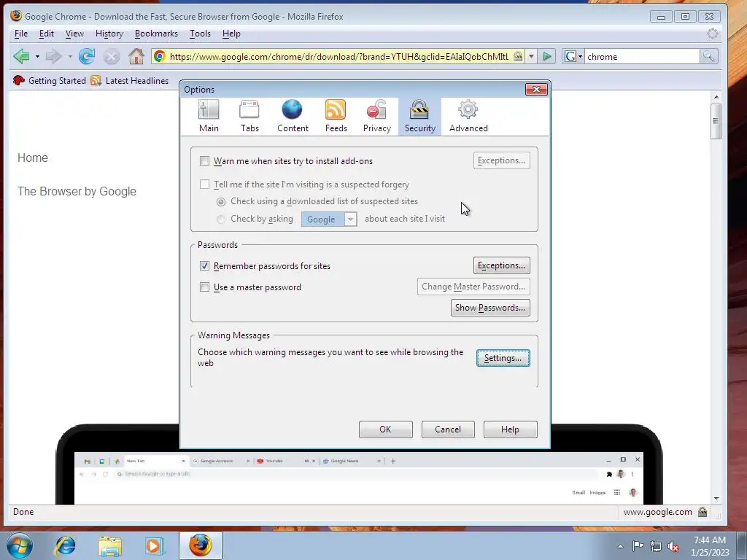Open the View menu
Screen dimensions: 747x560
pyautogui.click(x=74, y=34)
